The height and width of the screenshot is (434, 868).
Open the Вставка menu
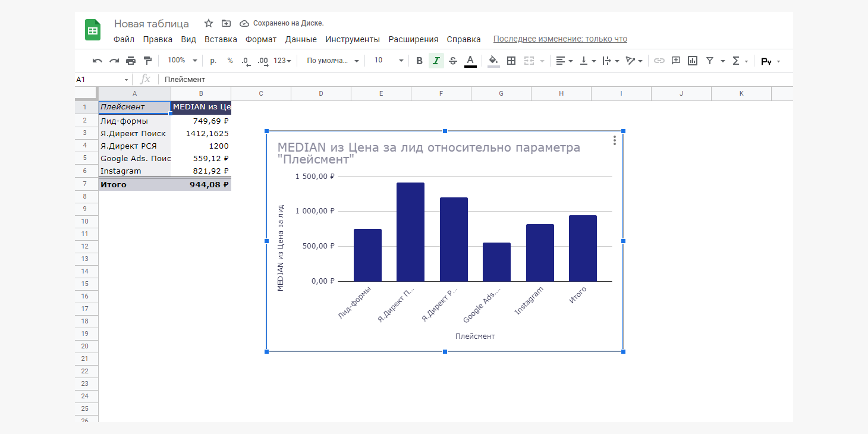[221, 39]
